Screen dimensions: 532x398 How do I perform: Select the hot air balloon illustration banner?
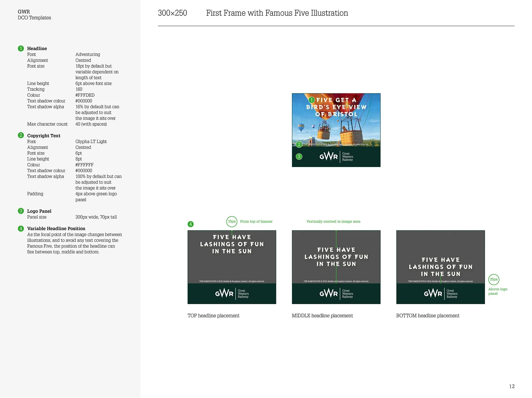pyautogui.click(x=336, y=130)
